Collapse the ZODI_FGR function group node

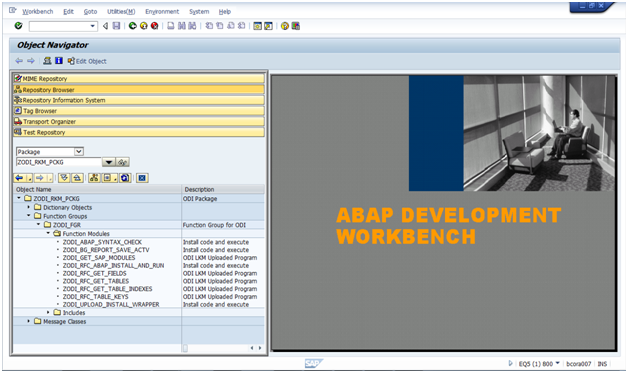[38, 224]
